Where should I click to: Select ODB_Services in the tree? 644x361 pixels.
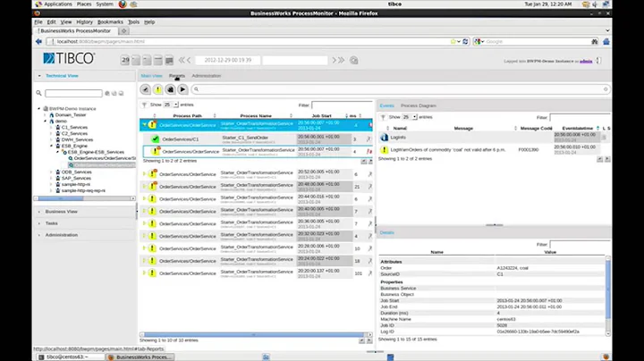point(76,172)
